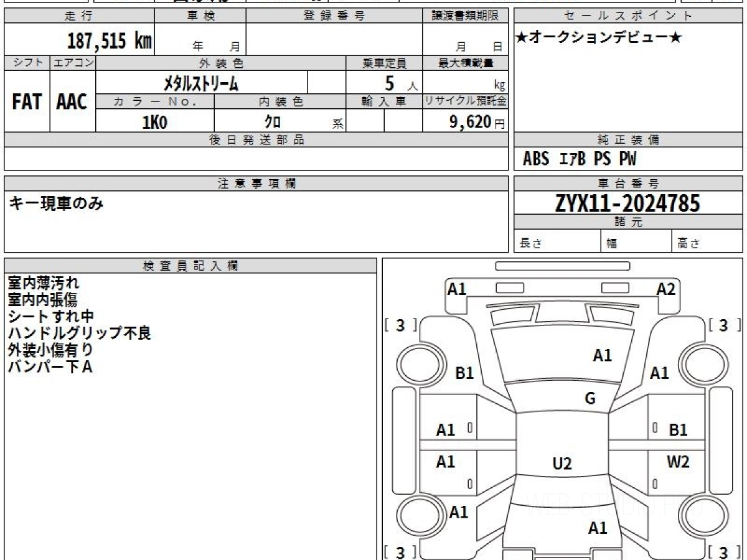The height and width of the screenshot is (560, 747).
Task: Click the A2 damage mark on diagram
Action: click(x=666, y=289)
